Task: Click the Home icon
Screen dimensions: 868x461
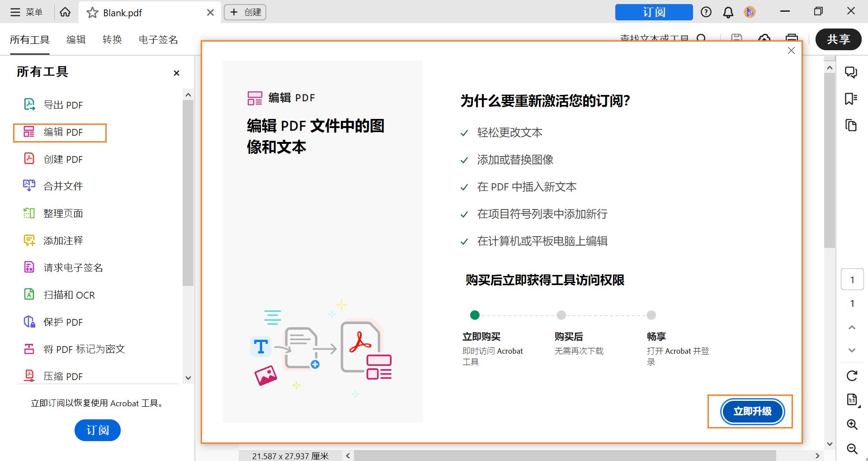Action: pos(65,12)
